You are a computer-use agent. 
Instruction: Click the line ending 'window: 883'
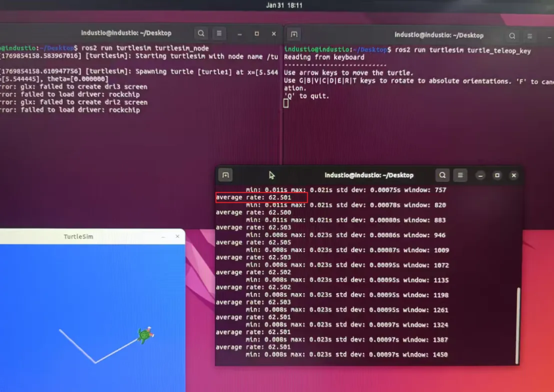(346, 220)
